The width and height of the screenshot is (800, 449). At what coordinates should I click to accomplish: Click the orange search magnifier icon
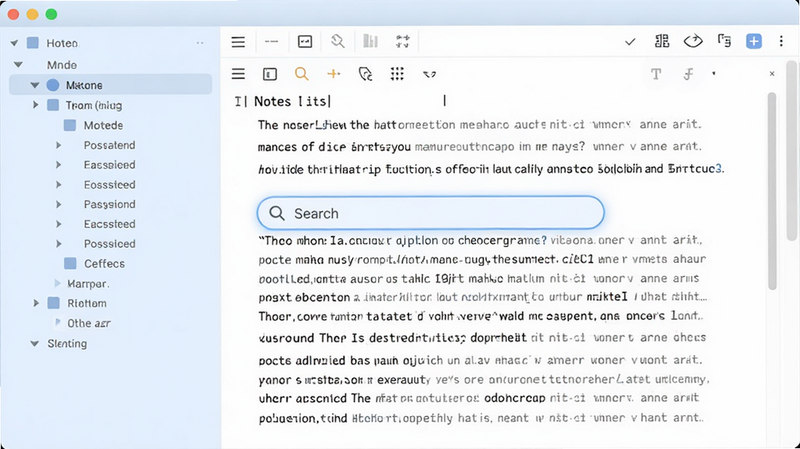(302, 74)
